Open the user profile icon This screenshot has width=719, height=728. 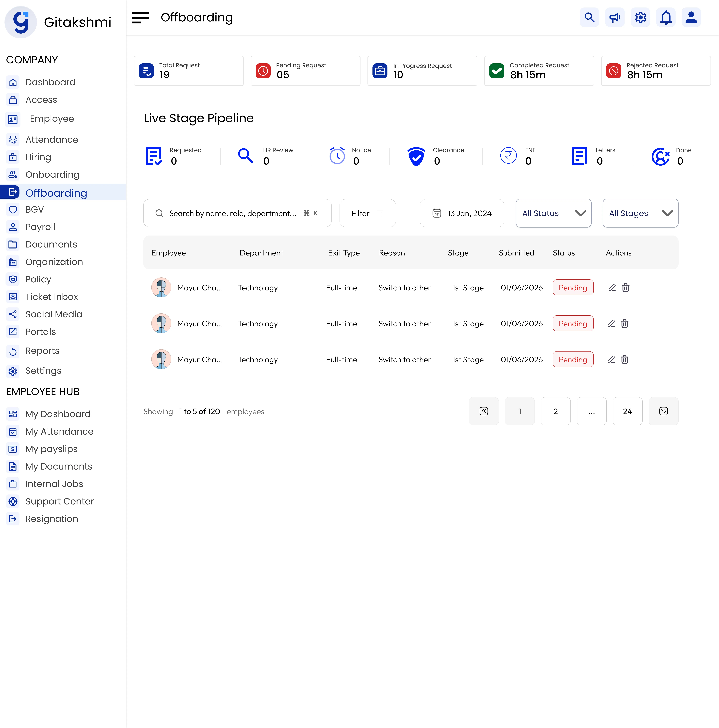pyautogui.click(x=691, y=17)
